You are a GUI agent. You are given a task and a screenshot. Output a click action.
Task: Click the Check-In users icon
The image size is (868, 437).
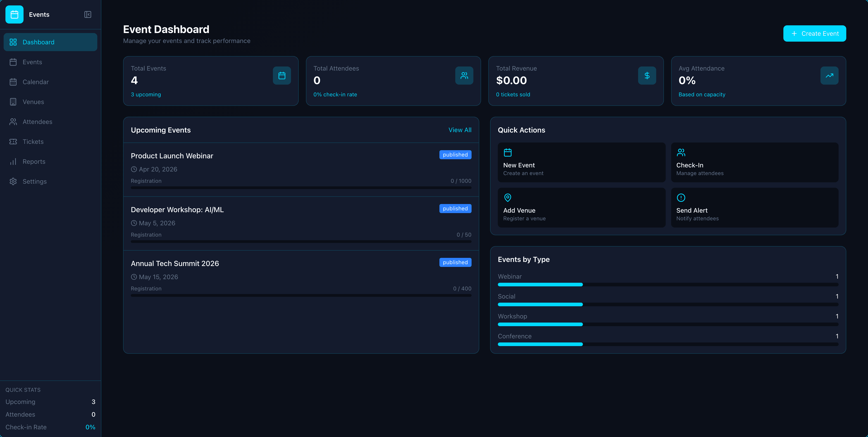[681, 153]
